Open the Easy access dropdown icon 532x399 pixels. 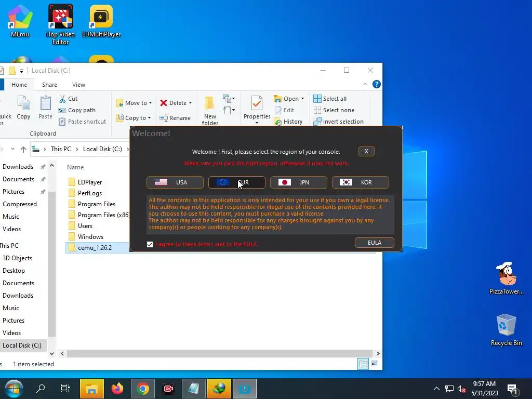[229, 110]
